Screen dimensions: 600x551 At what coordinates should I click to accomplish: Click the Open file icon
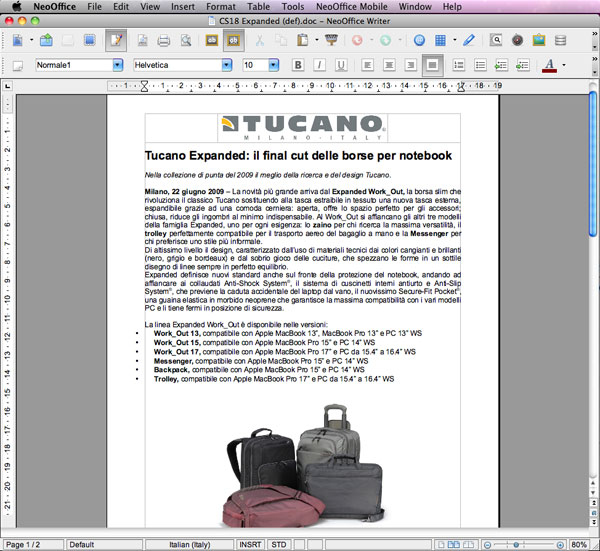click(x=46, y=40)
